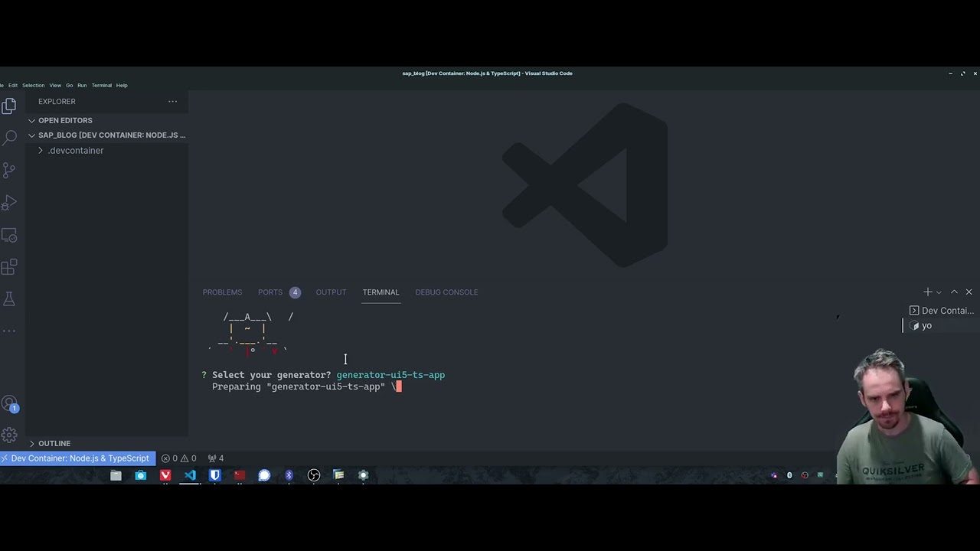Maximize the panel size chevron
The image size is (980, 551).
[x=954, y=292]
